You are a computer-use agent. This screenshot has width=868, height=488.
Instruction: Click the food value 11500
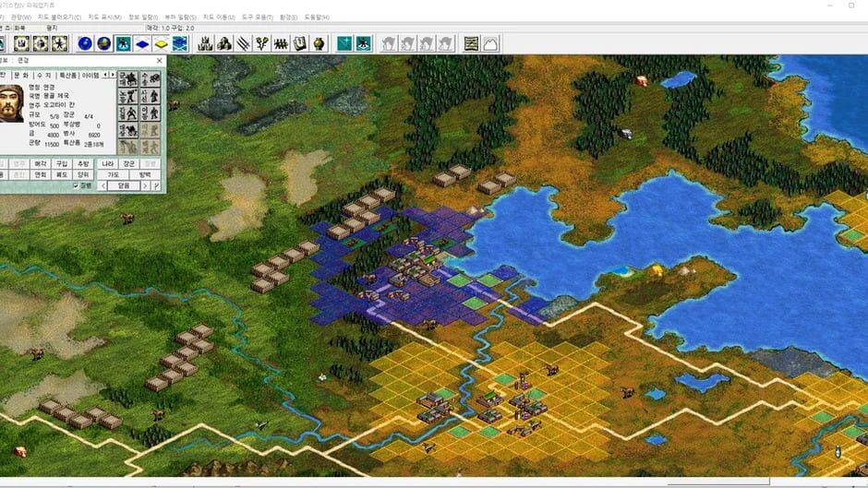coord(52,144)
